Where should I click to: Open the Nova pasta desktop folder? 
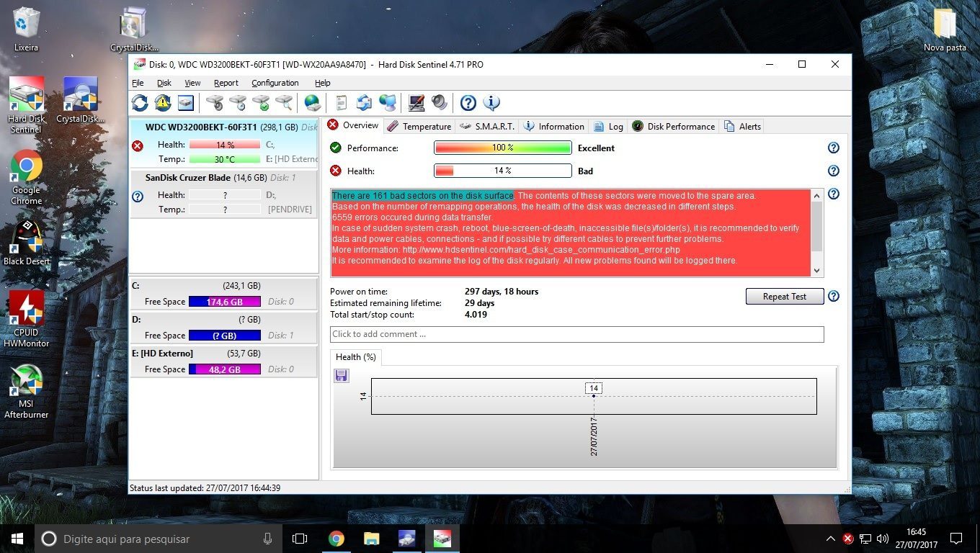tap(945, 30)
